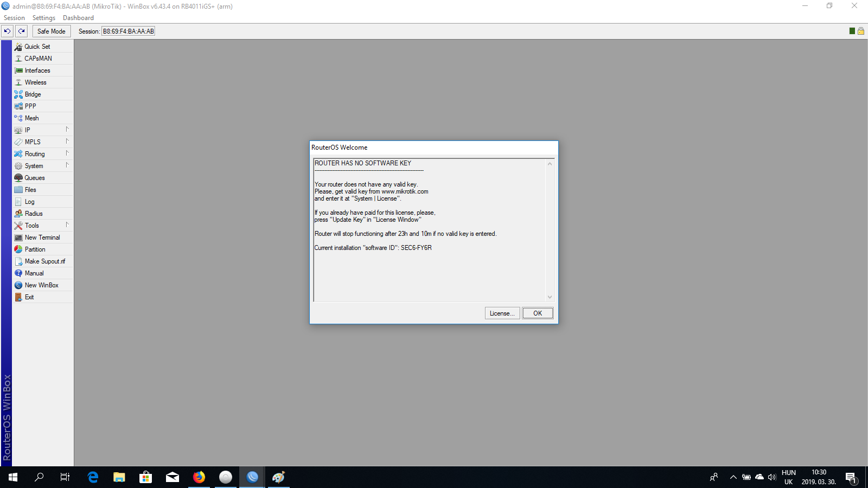The height and width of the screenshot is (488, 868).
Task: Expand the Tools submenu
Action: pyautogui.click(x=43, y=226)
